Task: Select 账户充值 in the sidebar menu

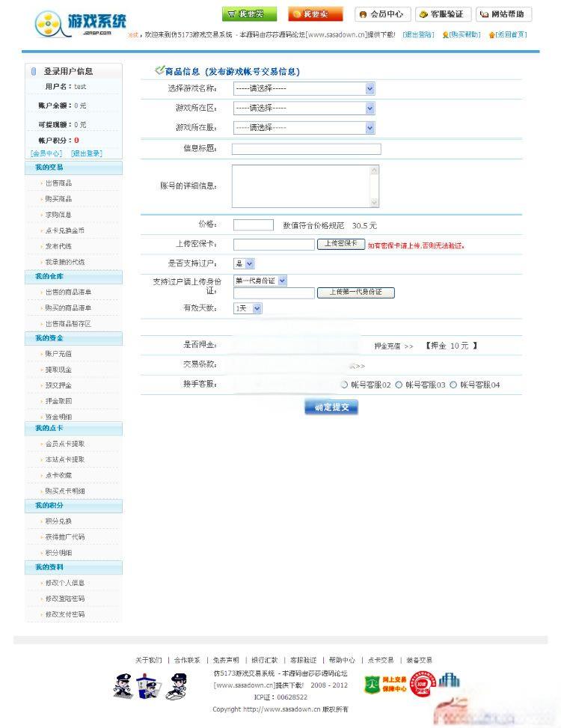Action: click(x=58, y=354)
